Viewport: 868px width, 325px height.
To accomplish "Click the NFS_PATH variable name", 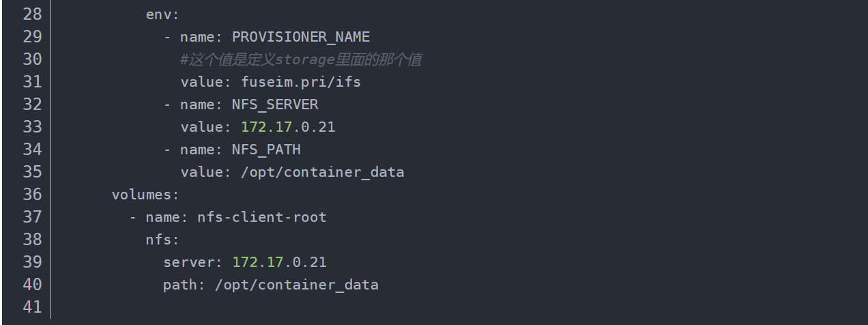I will click(x=266, y=150).
